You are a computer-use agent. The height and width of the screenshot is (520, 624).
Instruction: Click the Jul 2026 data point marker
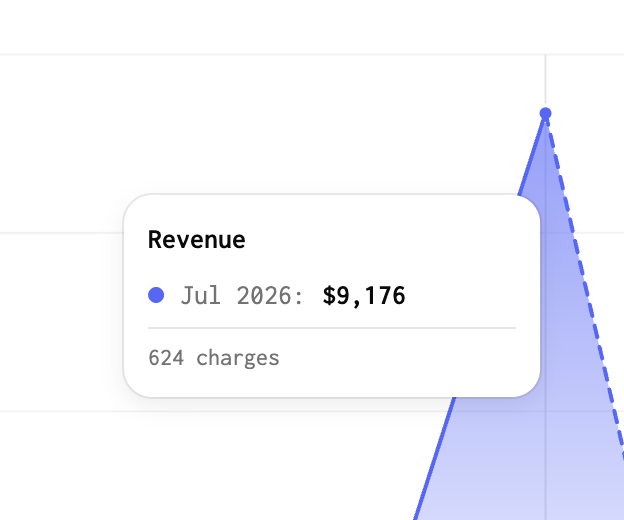[545, 113]
